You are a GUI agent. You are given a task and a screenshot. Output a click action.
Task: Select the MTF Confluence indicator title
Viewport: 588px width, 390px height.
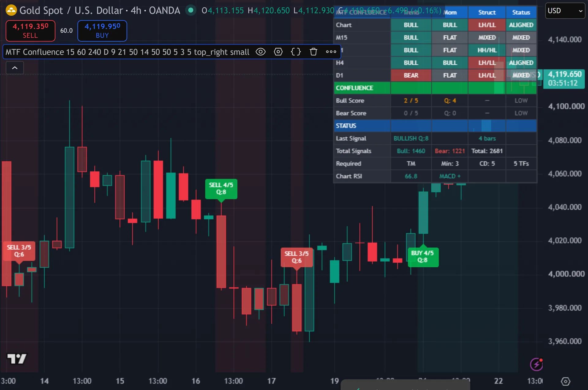click(x=127, y=52)
